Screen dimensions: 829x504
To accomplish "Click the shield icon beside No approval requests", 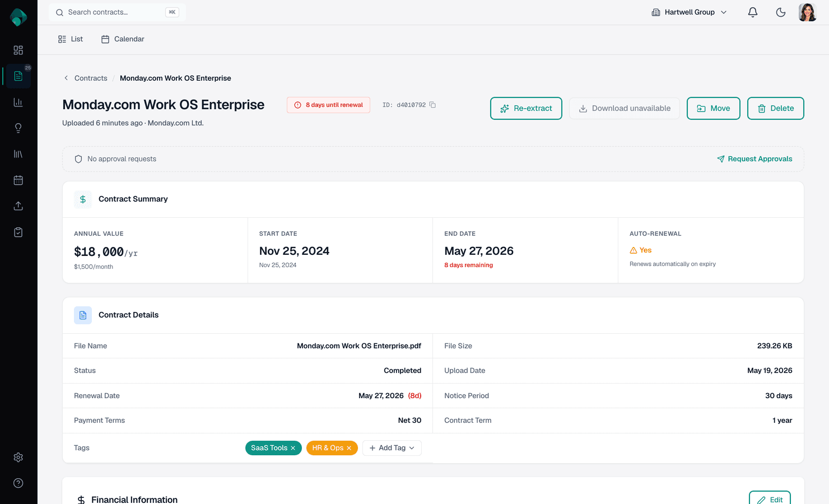I will [78, 159].
